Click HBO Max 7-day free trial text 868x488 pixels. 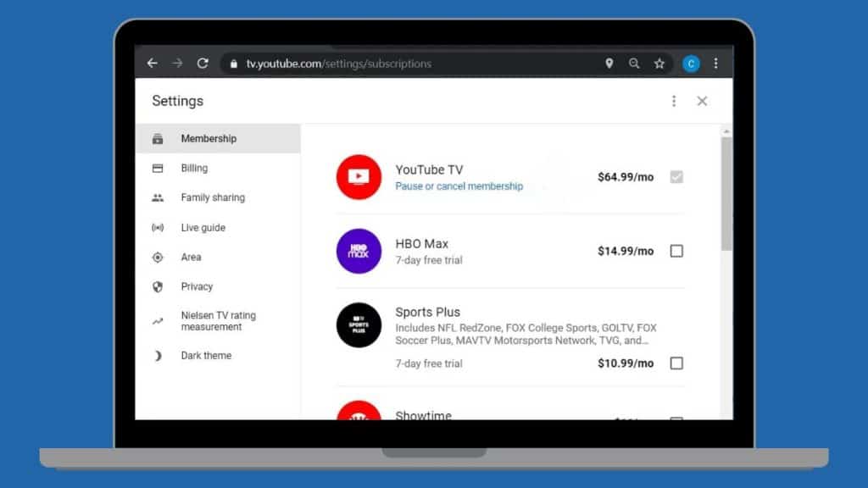pyautogui.click(x=429, y=260)
